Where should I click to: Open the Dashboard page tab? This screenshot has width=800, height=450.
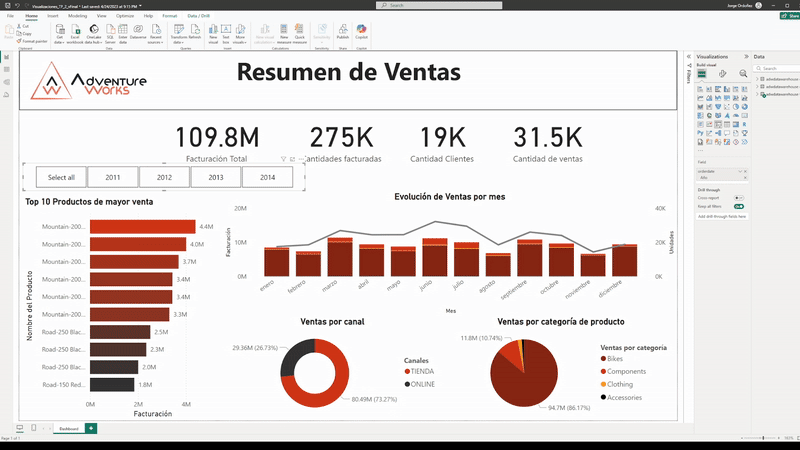click(x=68, y=428)
